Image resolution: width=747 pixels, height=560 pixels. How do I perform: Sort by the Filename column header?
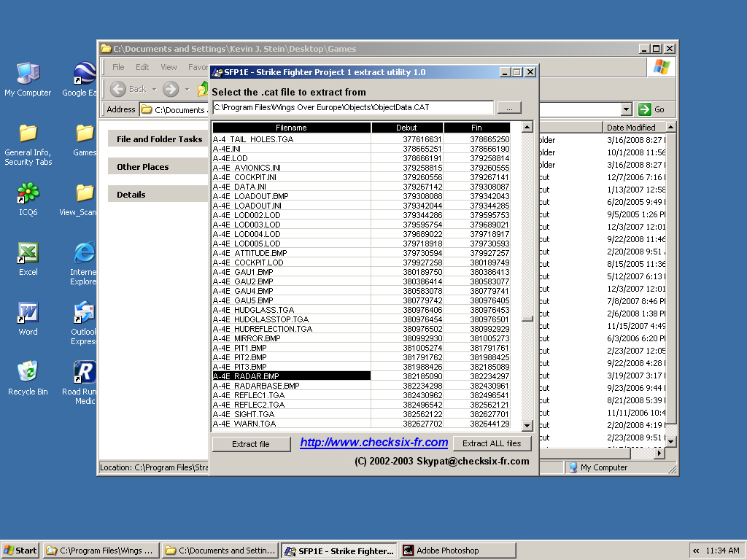pos(291,128)
